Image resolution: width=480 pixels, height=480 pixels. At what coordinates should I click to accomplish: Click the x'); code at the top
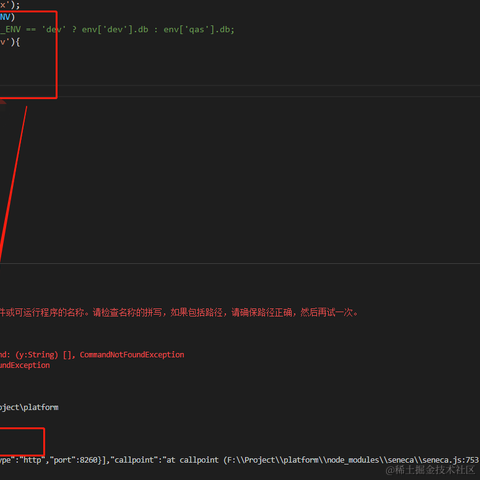pos(10,5)
